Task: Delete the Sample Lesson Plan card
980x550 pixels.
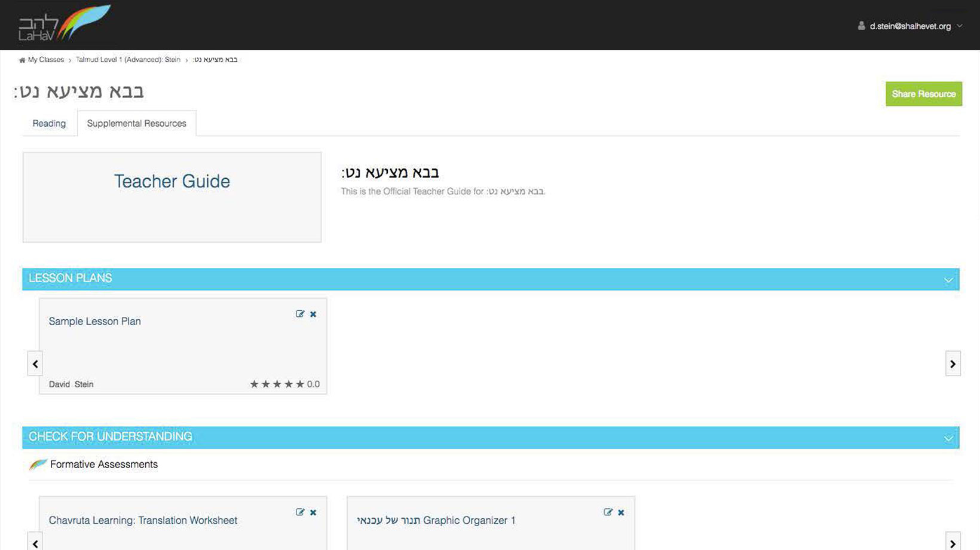Action: pyautogui.click(x=313, y=314)
